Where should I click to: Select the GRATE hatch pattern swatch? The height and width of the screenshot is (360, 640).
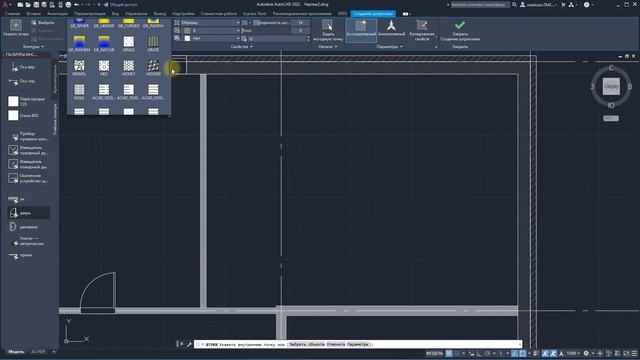(x=153, y=43)
